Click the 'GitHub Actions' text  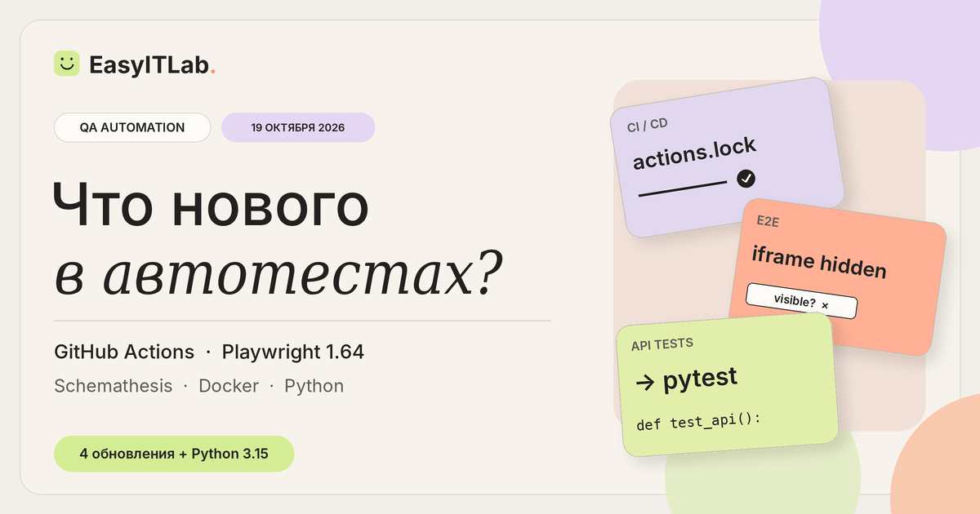pyautogui.click(x=124, y=352)
